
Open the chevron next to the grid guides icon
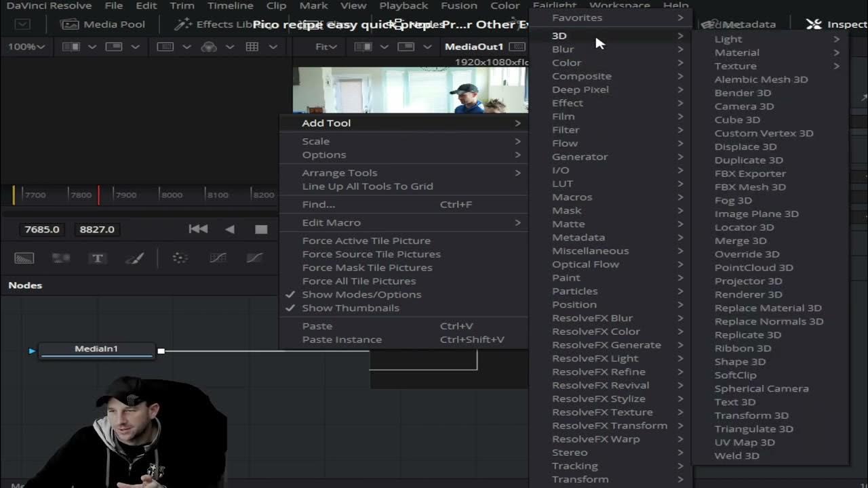(x=273, y=47)
